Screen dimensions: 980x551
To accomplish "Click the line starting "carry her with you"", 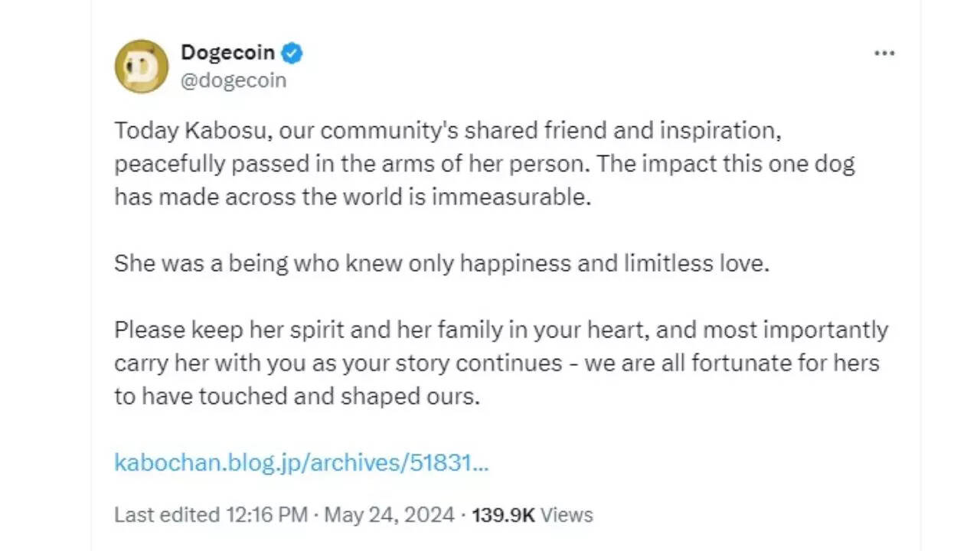I will coord(496,363).
